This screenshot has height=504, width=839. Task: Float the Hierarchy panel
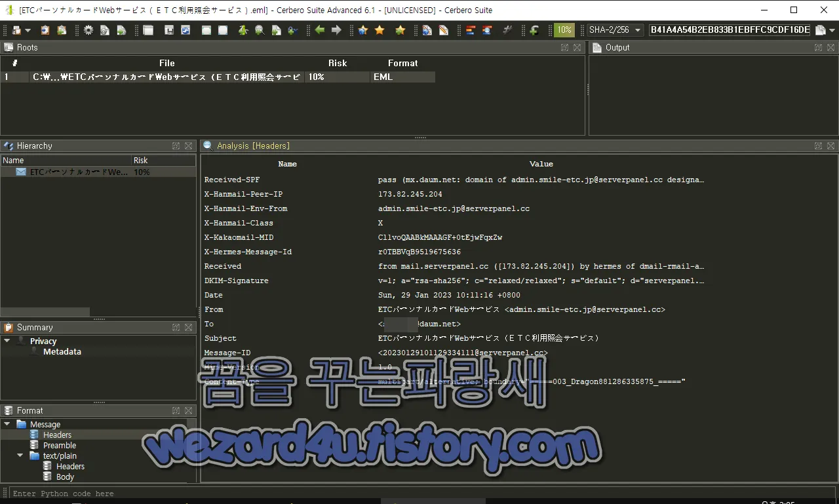click(176, 145)
